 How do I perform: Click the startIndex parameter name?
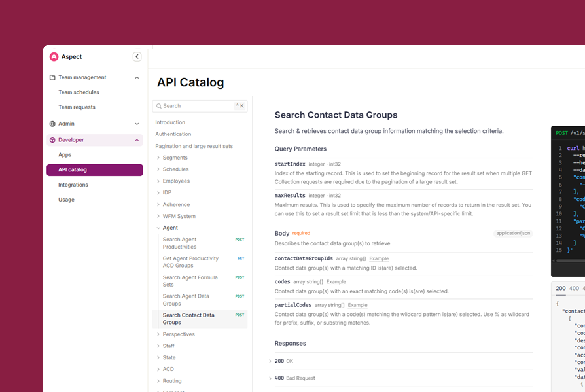[x=290, y=164]
